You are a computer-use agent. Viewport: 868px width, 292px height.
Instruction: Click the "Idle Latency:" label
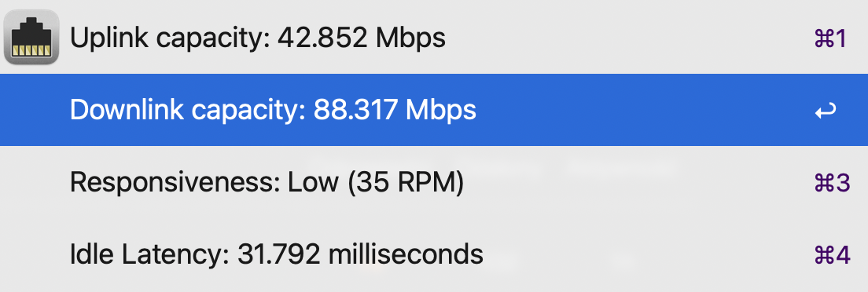point(150,255)
